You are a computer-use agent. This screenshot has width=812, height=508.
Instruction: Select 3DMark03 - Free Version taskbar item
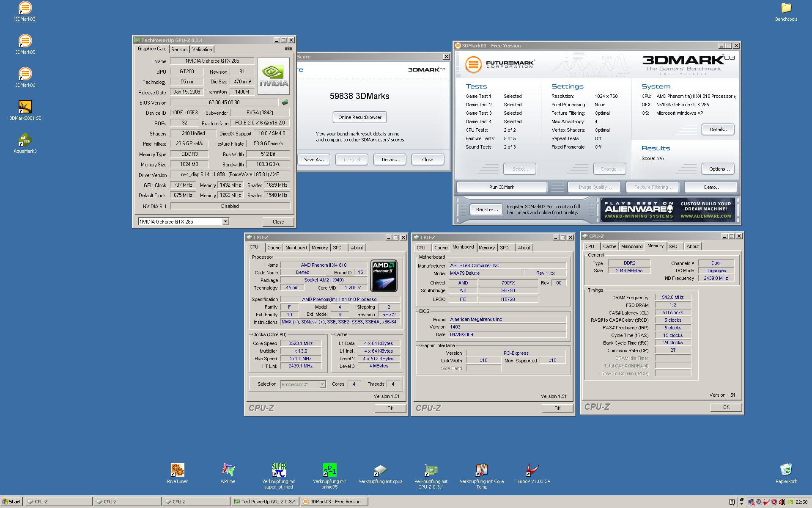coord(335,502)
